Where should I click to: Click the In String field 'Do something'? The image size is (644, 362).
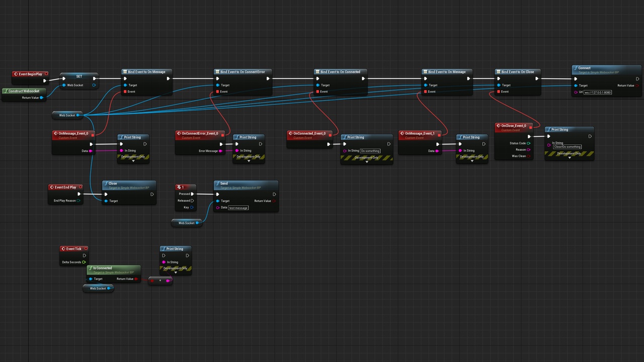(x=370, y=151)
